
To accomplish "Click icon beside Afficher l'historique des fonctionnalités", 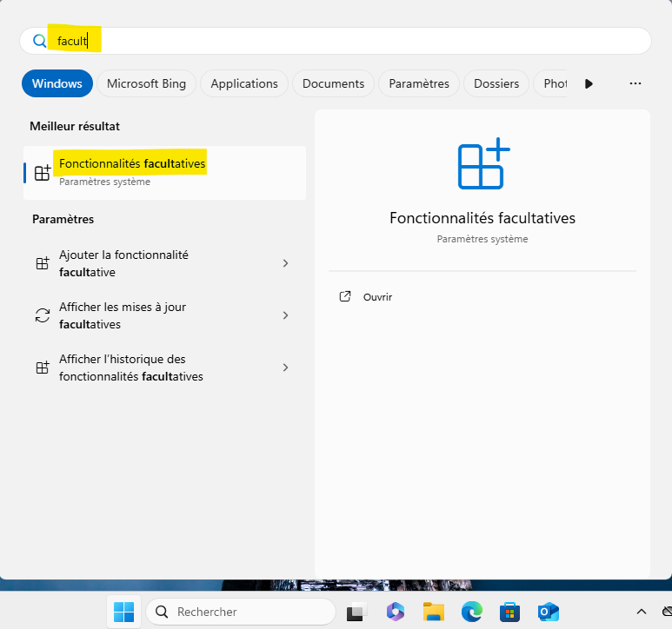I will tap(43, 367).
